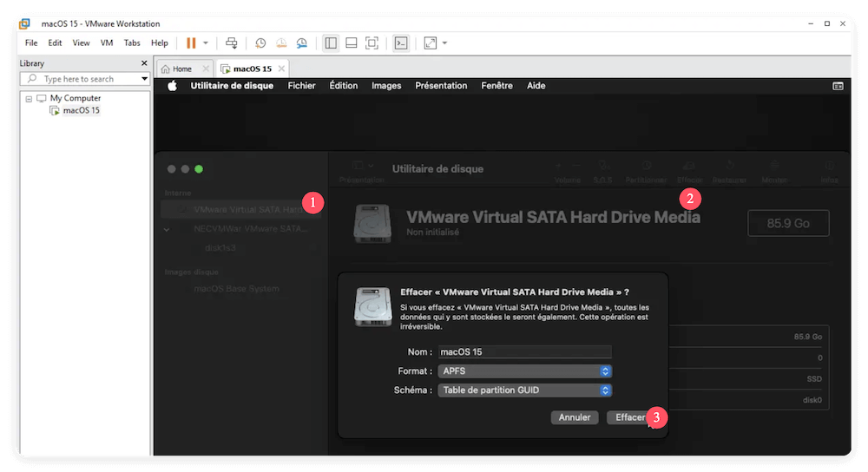868x472 pixels.
Task: Open the Tabs menu
Action: tap(132, 43)
